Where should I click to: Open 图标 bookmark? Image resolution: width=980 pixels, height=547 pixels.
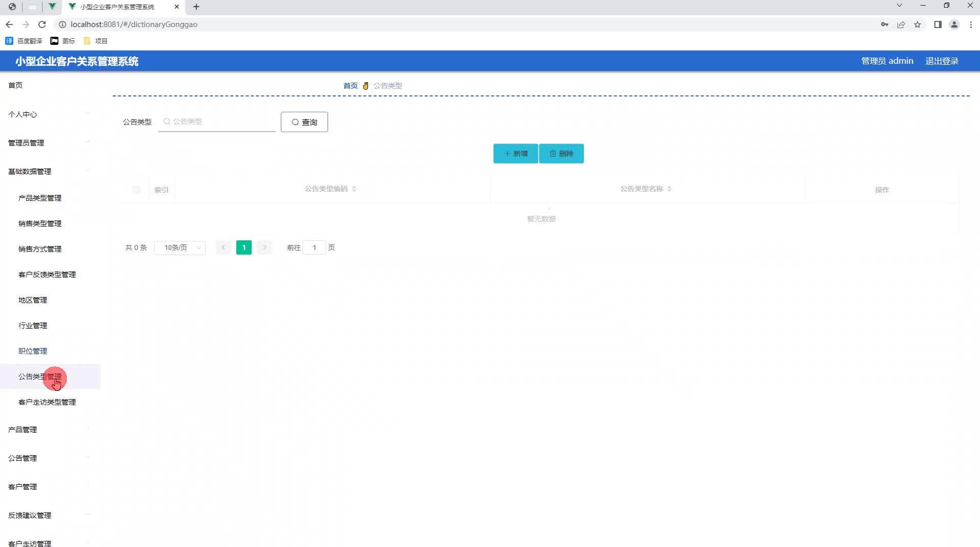[63, 41]
